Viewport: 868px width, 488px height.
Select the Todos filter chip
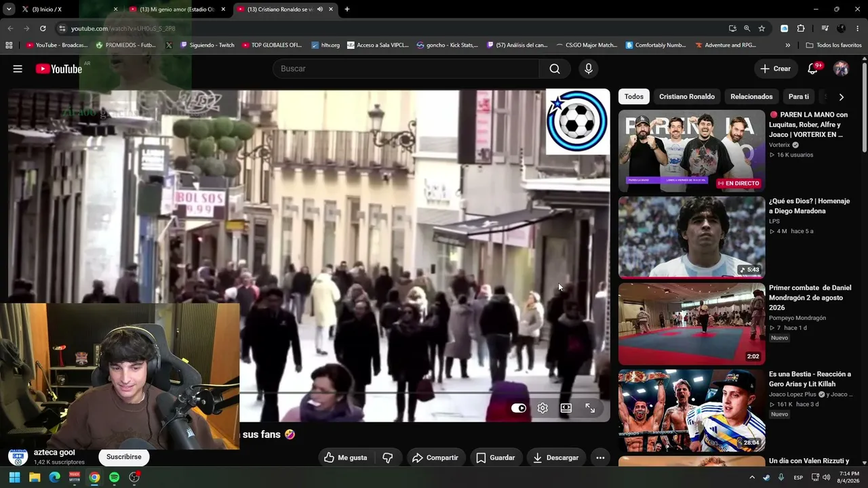pos(634,97)
